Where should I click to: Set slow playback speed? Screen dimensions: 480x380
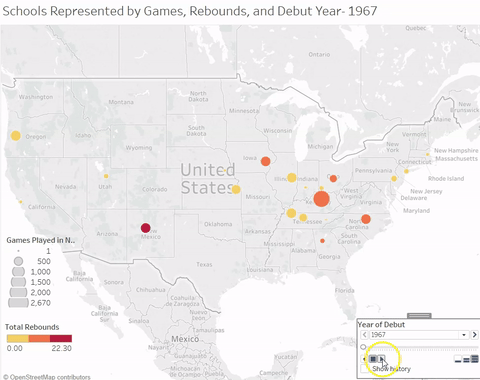[458, 359]
